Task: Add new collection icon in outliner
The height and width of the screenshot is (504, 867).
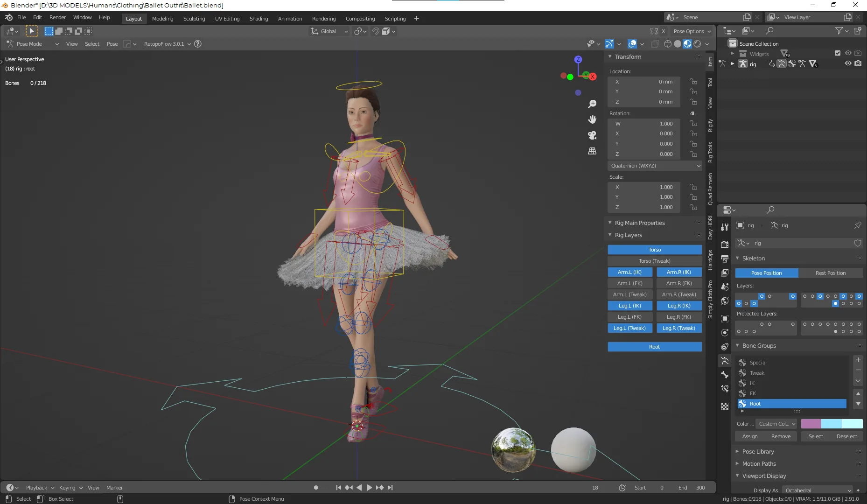Action: pyautogui.click(x=858, y=31)
